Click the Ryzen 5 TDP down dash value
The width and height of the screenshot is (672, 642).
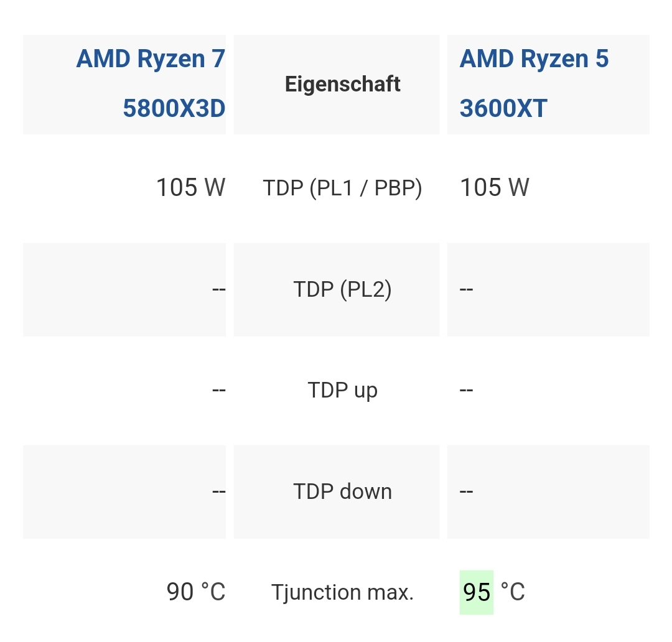click(x=466, y=491)
